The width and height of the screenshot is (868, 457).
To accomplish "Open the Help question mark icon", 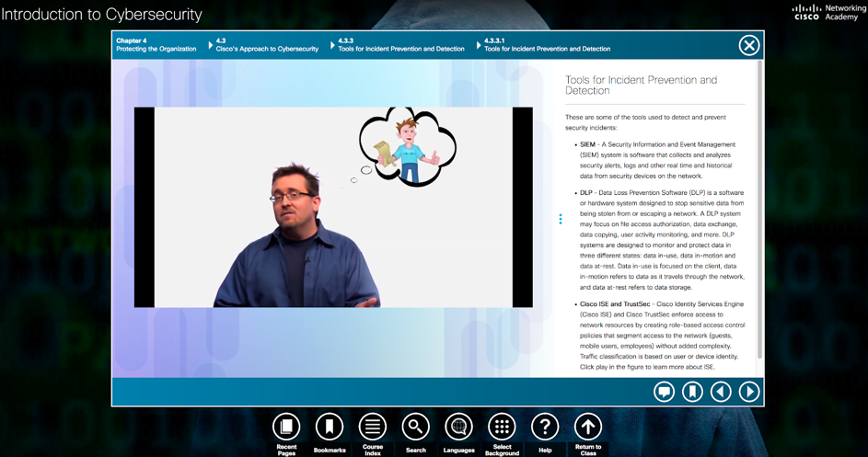I will click(x=545, y=427).
